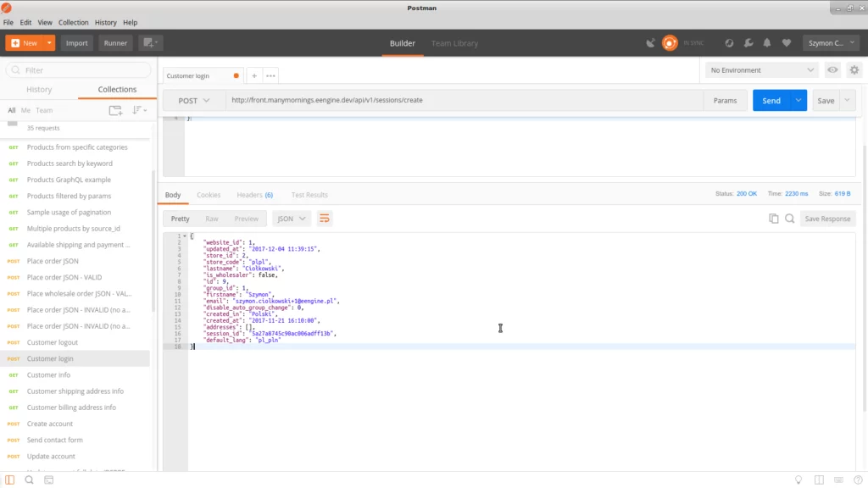Toggle two-pane layout icon
The image size is (868, 488).
click(x=819, y=480)
